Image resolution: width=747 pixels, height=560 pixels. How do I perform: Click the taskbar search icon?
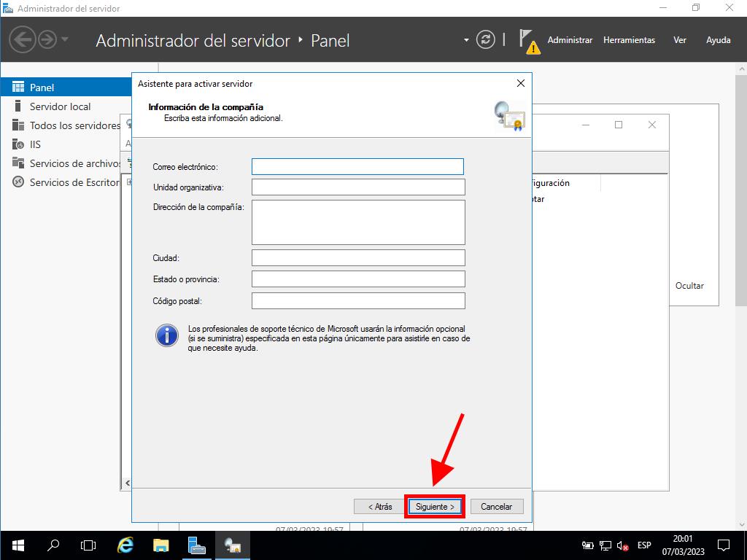tap(53, 545)
